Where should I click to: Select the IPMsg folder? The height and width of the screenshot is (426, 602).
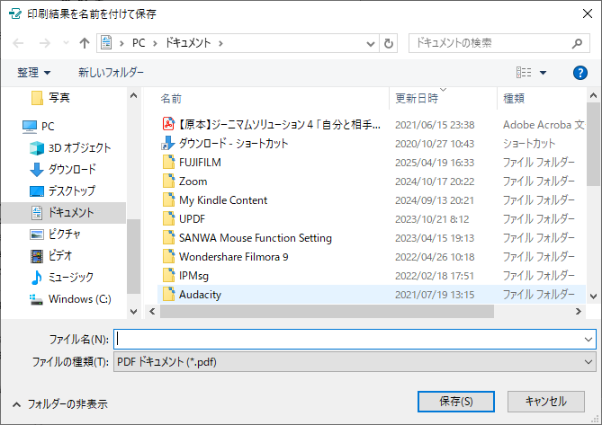(x=194, y=276)
